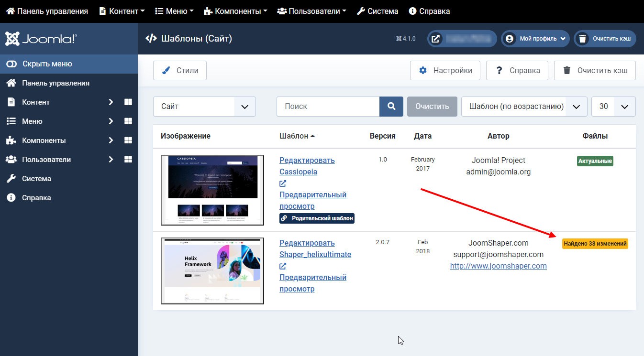The width and height of the screenshot is (644, 356).
Task: Click the Очистить filter button
Action: pos(432,107)
